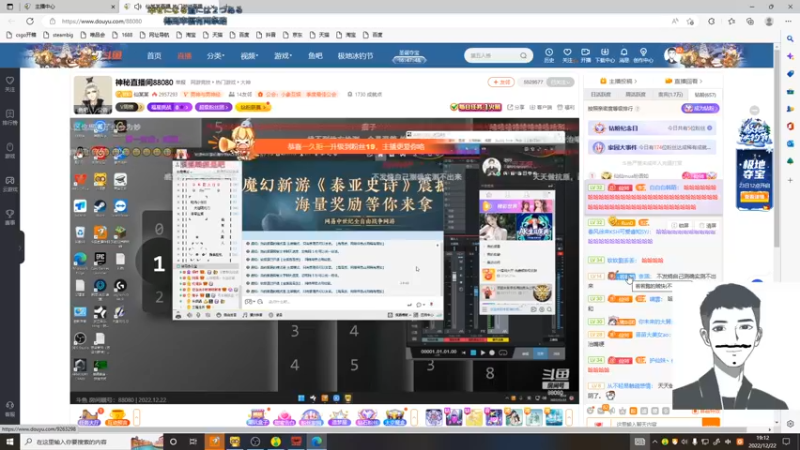Open the 消息 notification bell icon

tap(624, 55)
